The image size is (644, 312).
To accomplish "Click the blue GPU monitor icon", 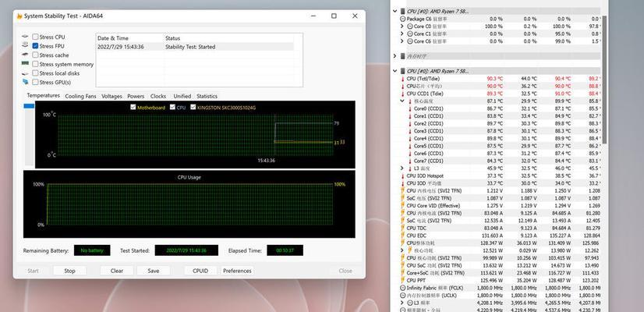I will pyautogui.click(x=26, y=82).
